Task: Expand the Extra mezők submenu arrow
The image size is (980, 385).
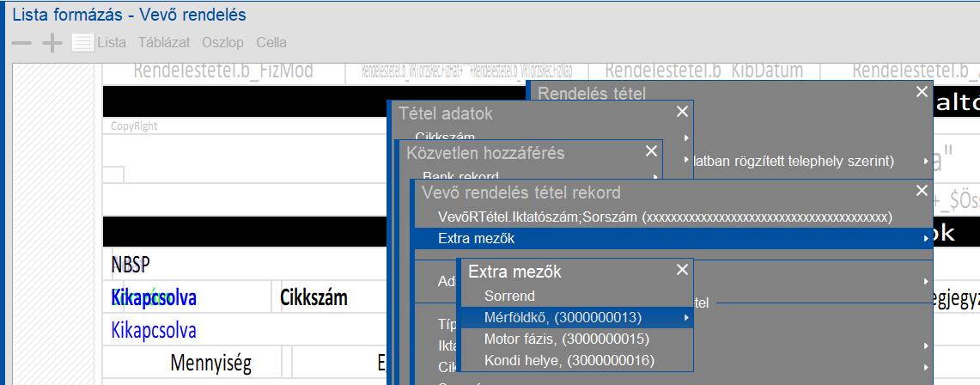Action: pos(925,238)
